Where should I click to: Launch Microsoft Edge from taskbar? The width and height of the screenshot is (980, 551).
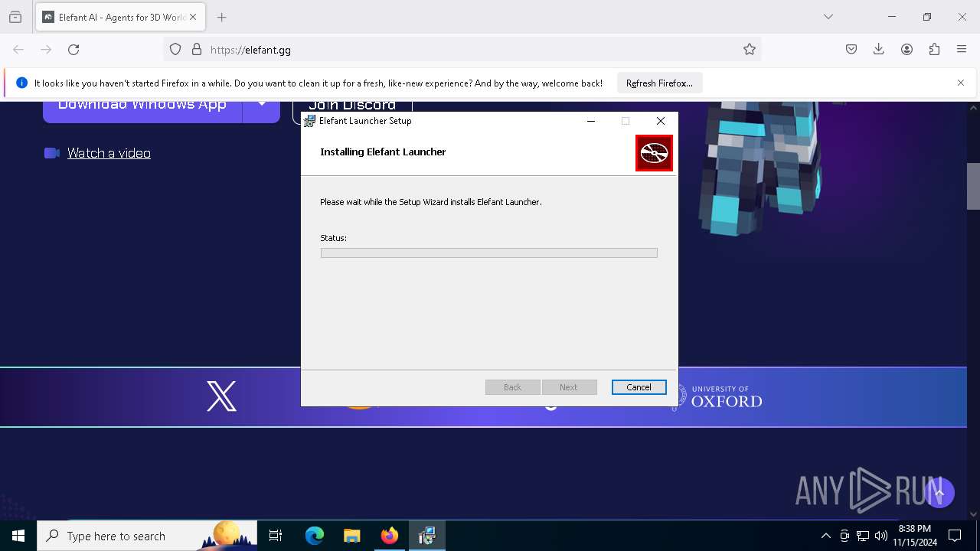[x=315, y=536]
